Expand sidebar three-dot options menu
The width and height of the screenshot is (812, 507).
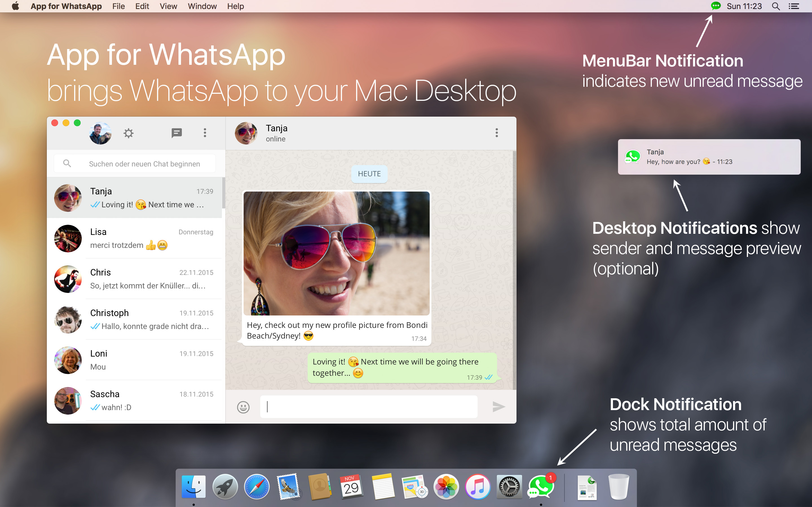[x=205, y=133]
